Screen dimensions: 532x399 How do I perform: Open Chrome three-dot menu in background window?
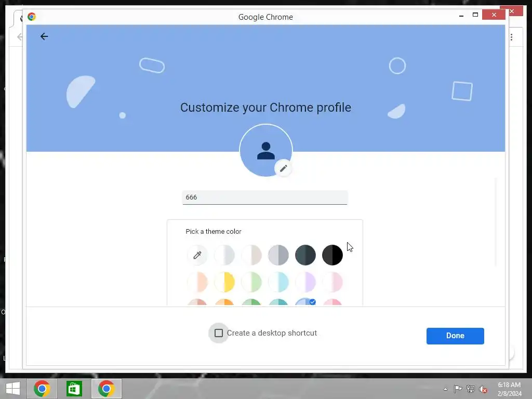[511, 37]
